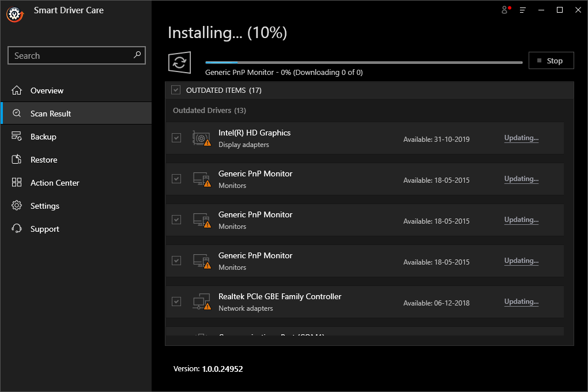This screenshot has height=392, width=588.
Task: Open the Action Center page
Action: (x=55, y=183)
